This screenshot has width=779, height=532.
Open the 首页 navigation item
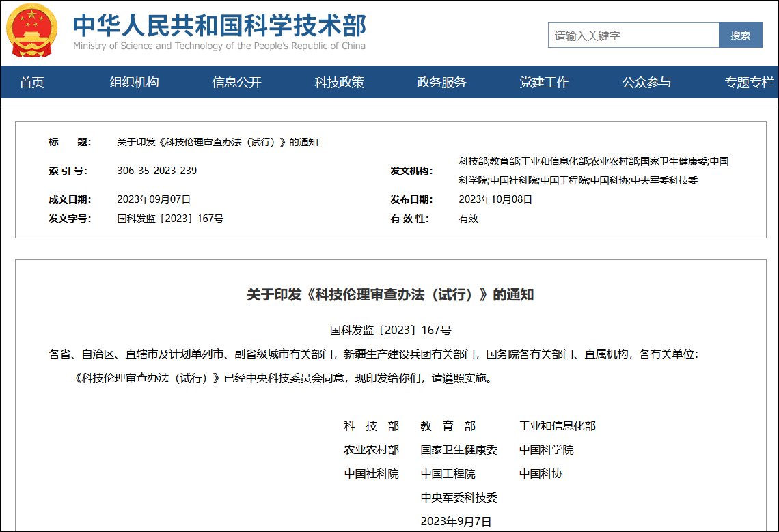coord(32,83)
